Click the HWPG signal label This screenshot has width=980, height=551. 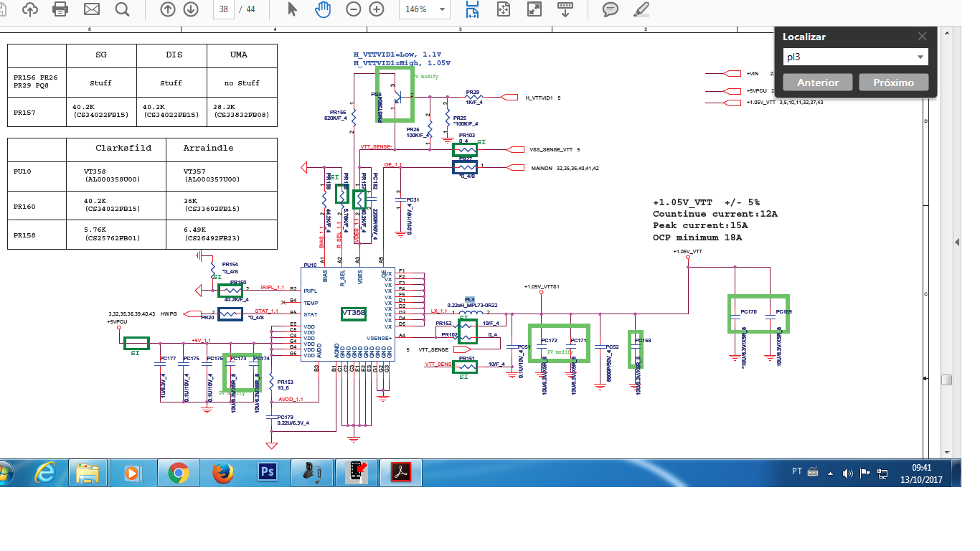[169, 314]
